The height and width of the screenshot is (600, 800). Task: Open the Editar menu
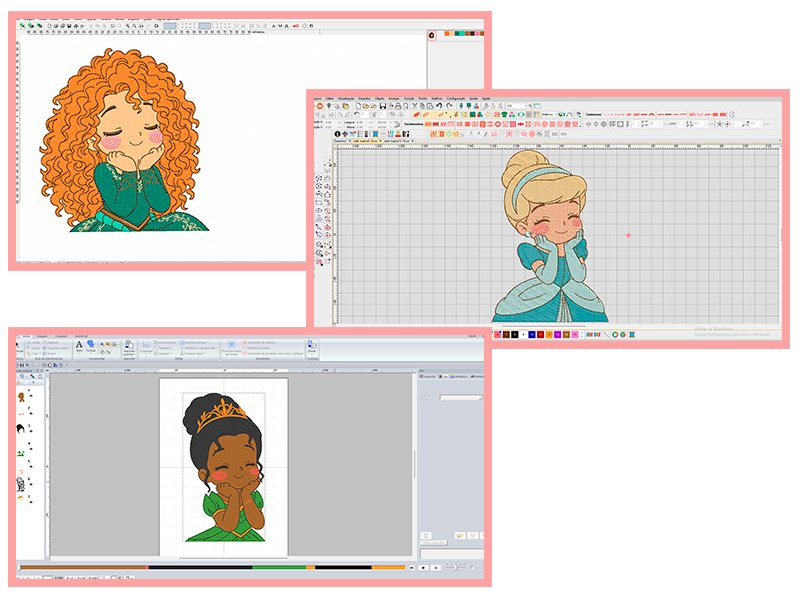tap(330, 98)
